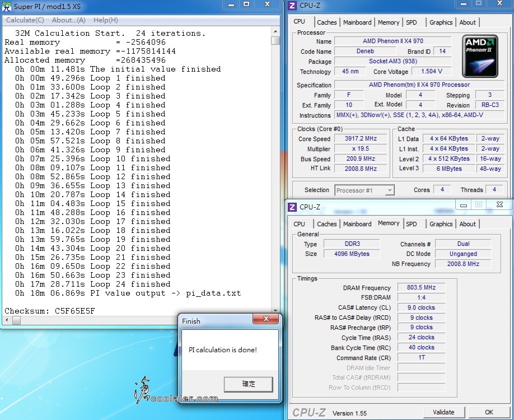Click the Package value 'Socket AM3 (938)'

click(392, 61)
